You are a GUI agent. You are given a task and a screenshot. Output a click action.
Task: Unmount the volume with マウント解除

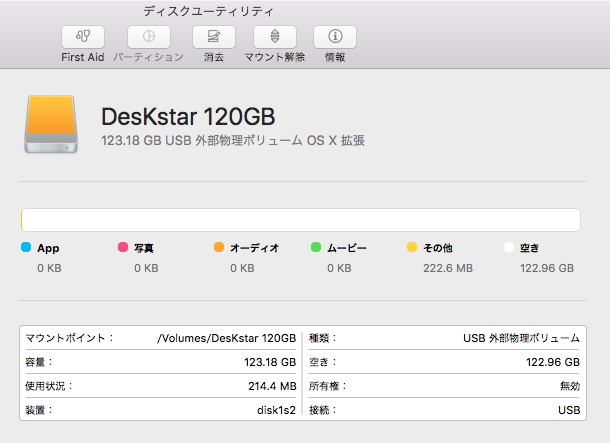[x=275, y=37]
